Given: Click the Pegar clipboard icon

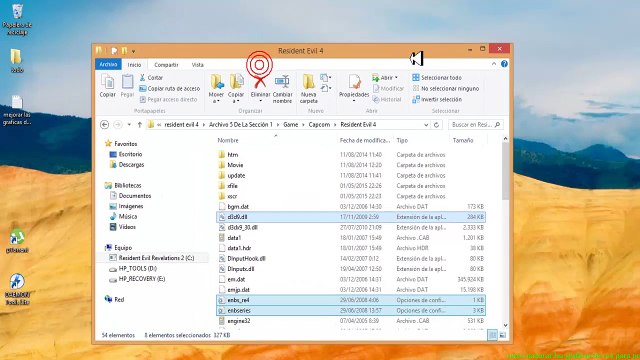Looking at the screenshot, I should (x=127, y=86).
